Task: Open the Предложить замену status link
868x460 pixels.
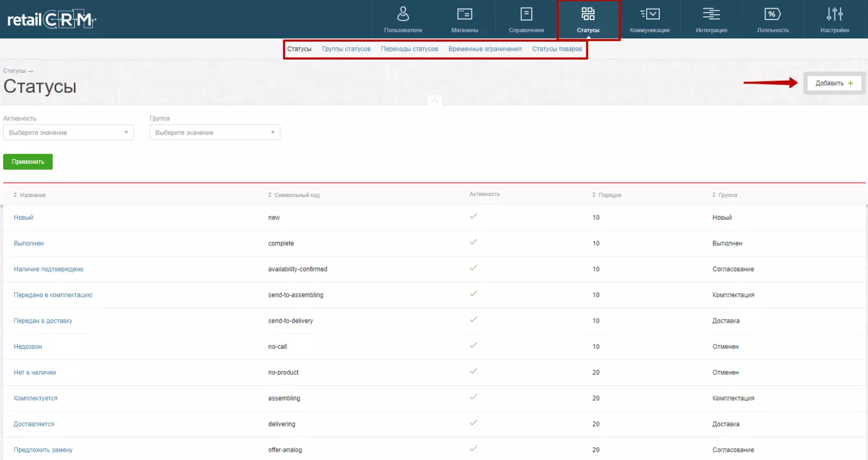Action: 43,450
